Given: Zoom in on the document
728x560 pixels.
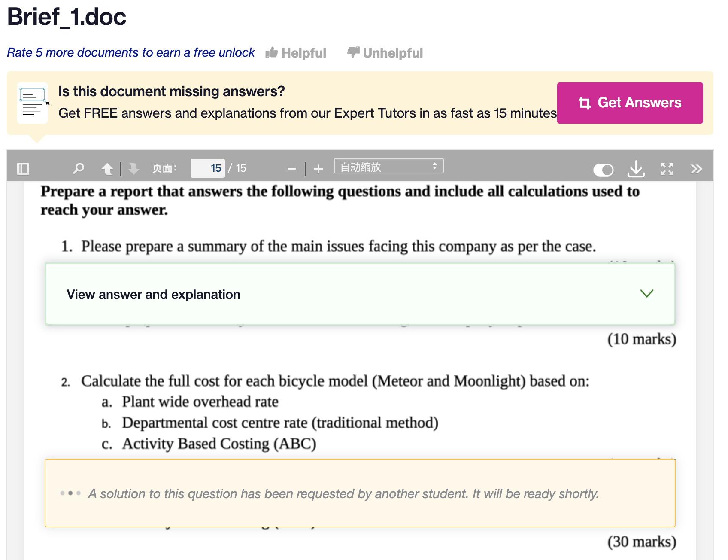Looking at the screenshot, I should [x=318, y=169].
